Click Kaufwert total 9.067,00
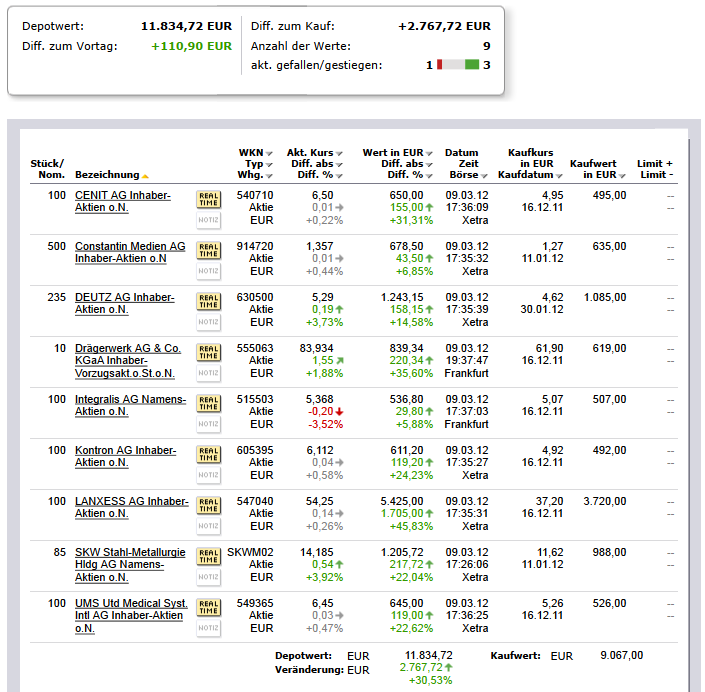705x692 pixels. click(622, 656)
